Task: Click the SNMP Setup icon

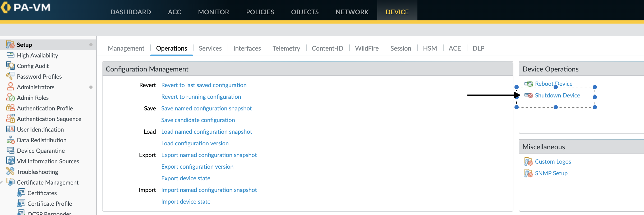Action: [529, 173]
